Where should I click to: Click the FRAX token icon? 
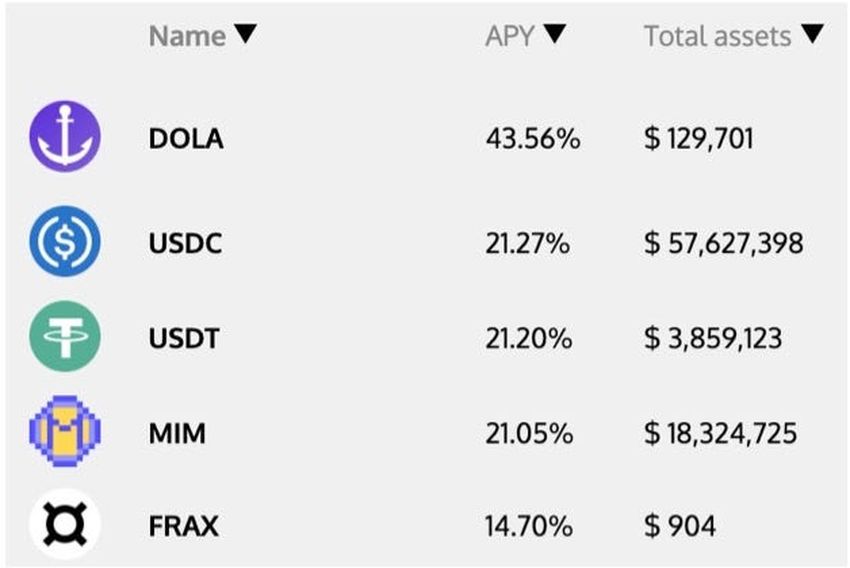click(65, 524)
